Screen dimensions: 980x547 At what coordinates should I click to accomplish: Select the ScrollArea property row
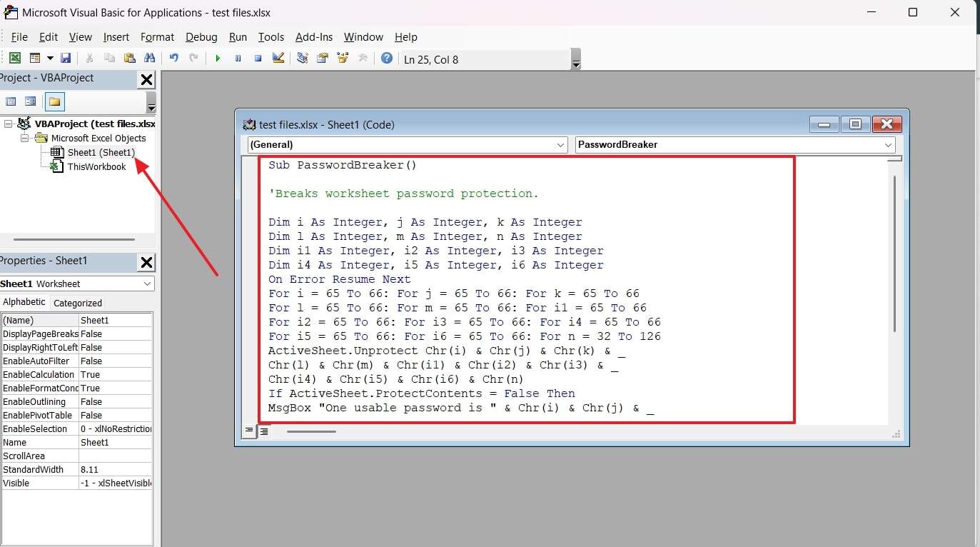pyautogui.click(x=76, y=456)
